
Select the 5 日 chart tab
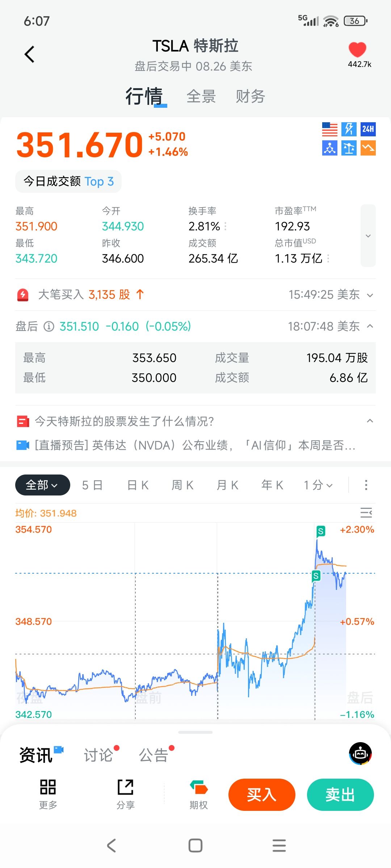point(92,485)
